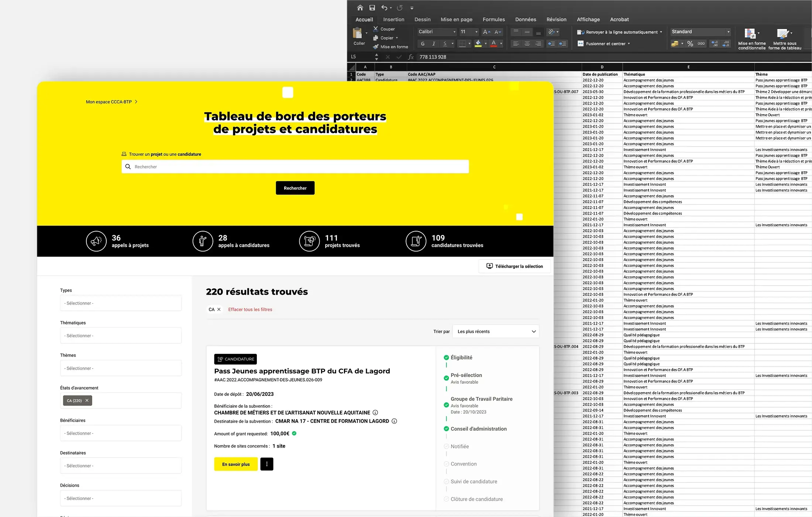Switch to the Dessin ribbon tab
This screenshot has width=812, height=517.
tap(422, 20)
